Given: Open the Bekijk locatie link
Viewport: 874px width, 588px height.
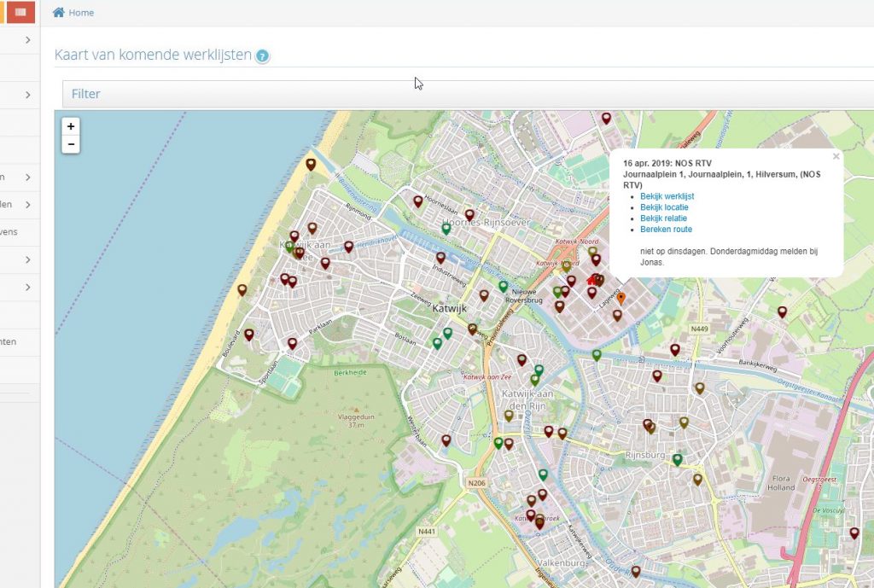Looking at the screenshot, I should coord(664,207).
